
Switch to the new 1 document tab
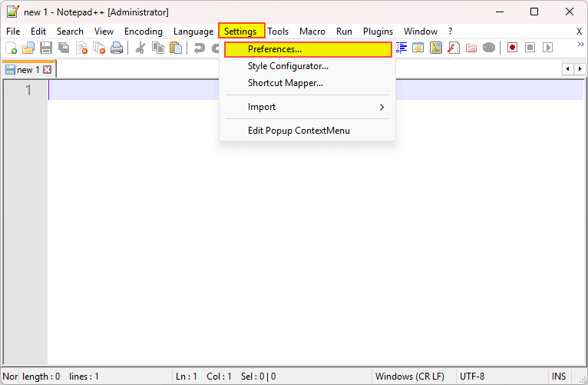28,69
